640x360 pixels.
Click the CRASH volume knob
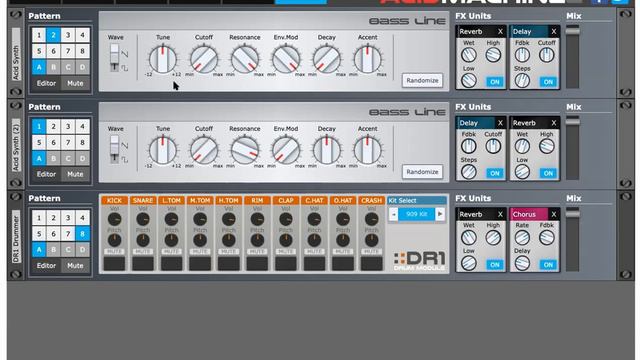click(x=371, y=220)
